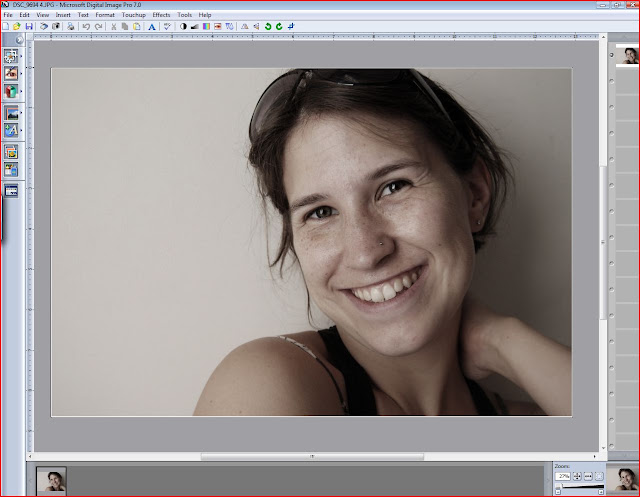The height and width of the screenshot is (497, 640).
Task: Open the Touchup menu
Action: (x=133, y=15)
